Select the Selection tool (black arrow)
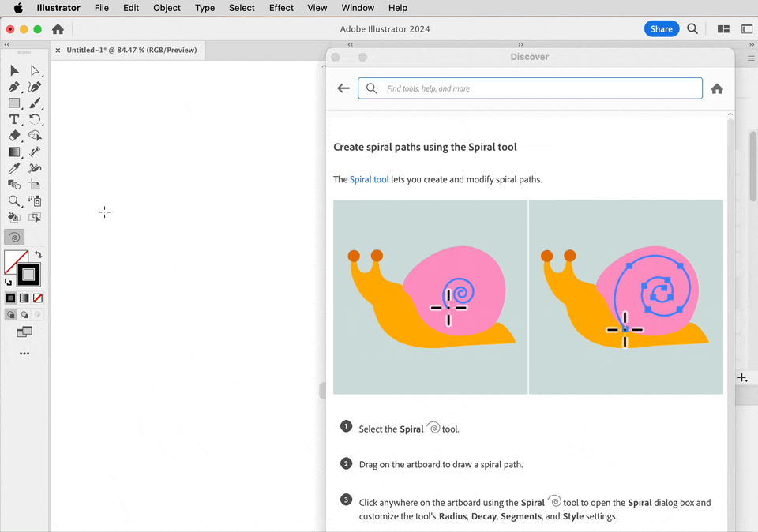 click(x=14, y=71)
